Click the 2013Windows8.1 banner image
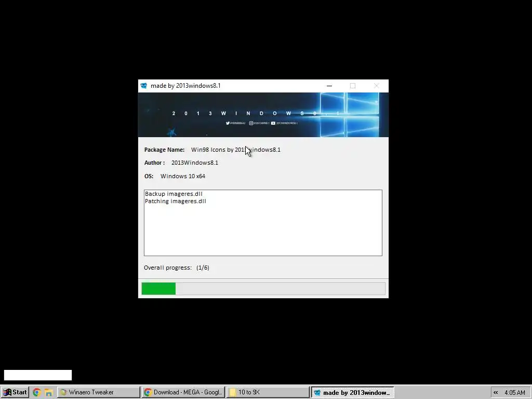The height and width of the screenshot is (399, 532). tap(263, 115)
